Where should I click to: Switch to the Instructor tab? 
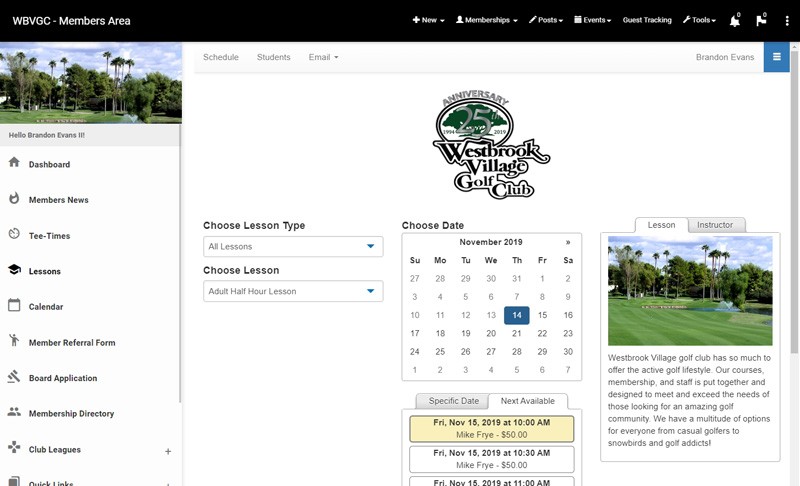[x=716, y=225]
